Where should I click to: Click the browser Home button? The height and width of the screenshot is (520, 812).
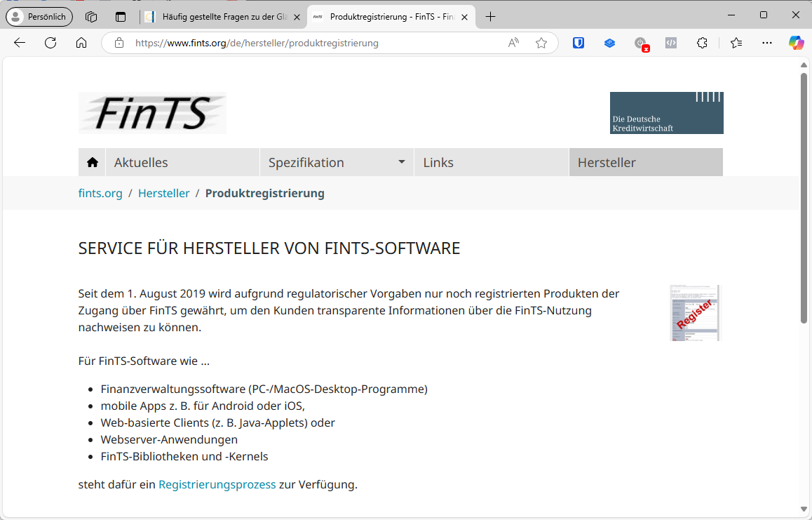[x=81, y=43]
